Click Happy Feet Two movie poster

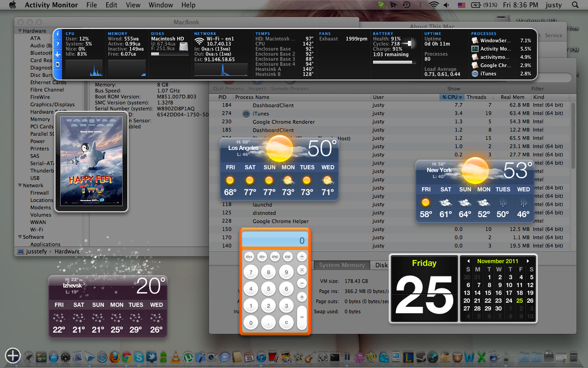pos(91,162)
